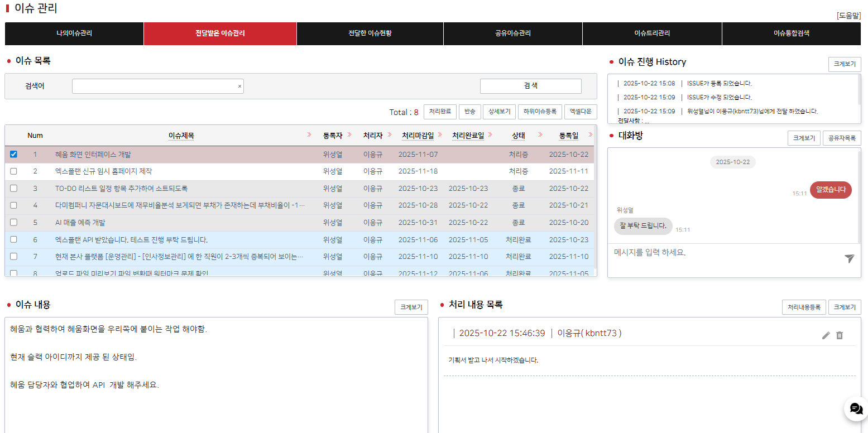Uncheck the checkbox for issue row 1

tap(14, 155)
